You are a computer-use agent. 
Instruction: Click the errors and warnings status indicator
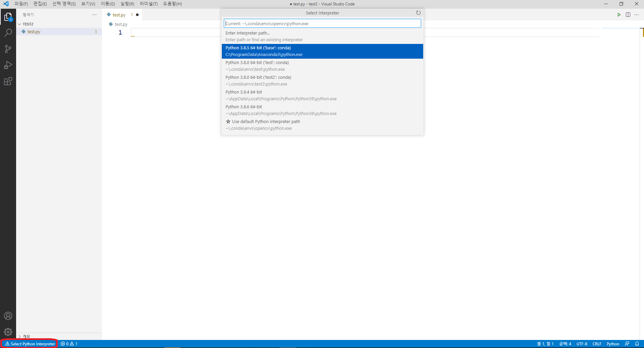click(69, 344)
